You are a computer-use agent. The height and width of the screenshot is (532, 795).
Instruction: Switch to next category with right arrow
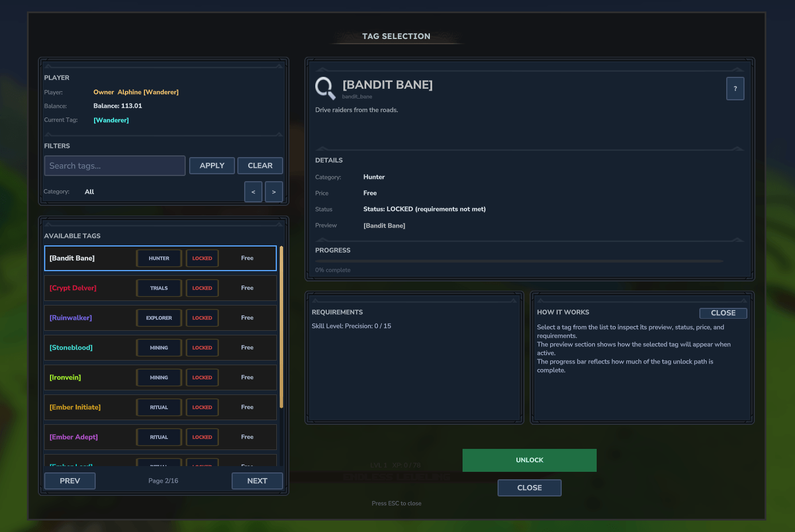pyautogui.click(x=274, y=192)
